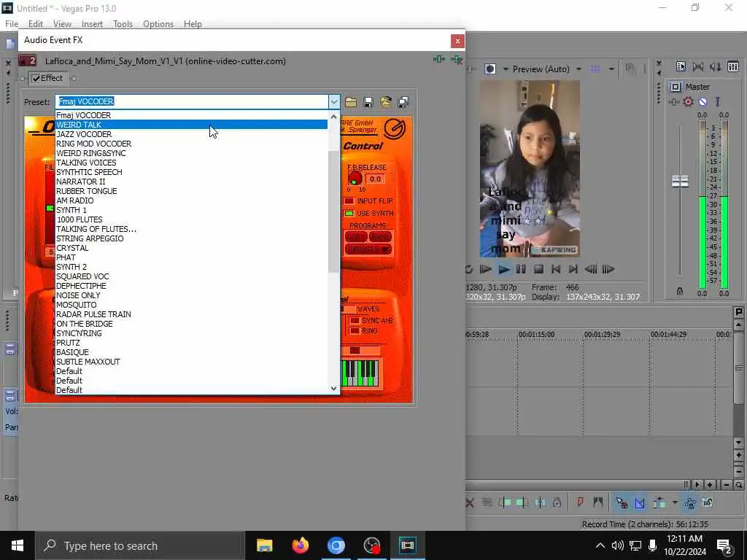This screenshot has height=560, width=747.
Task: Select the AM RADIO preset
Action: tap(192, 201)
